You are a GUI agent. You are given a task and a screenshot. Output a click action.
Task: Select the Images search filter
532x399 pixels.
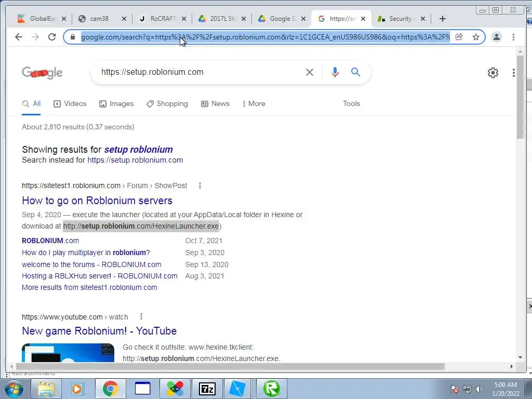coord(116,104)
